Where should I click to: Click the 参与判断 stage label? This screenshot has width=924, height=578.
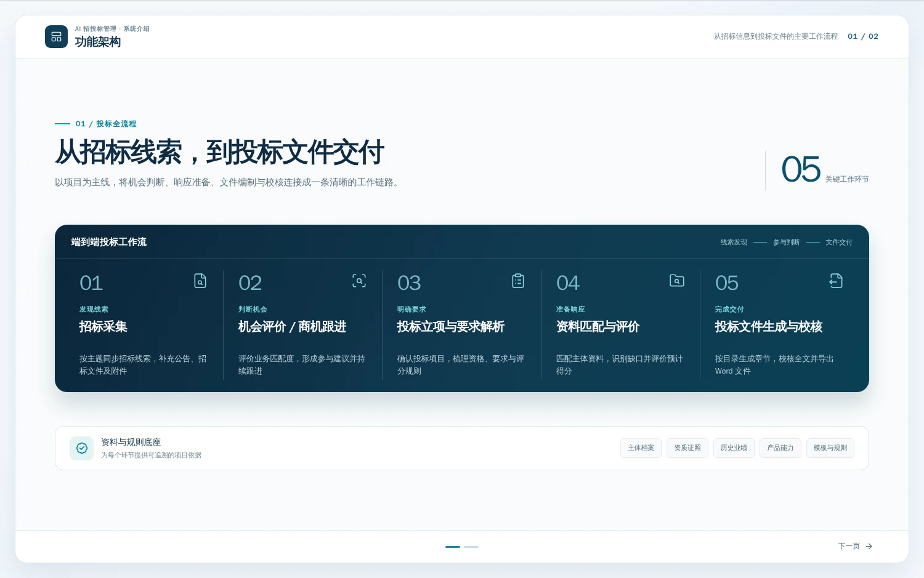tap(787, 243)
